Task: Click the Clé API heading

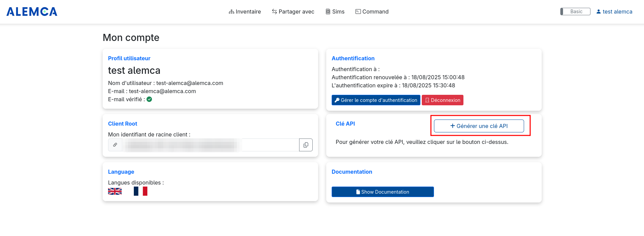Action: 345,124
